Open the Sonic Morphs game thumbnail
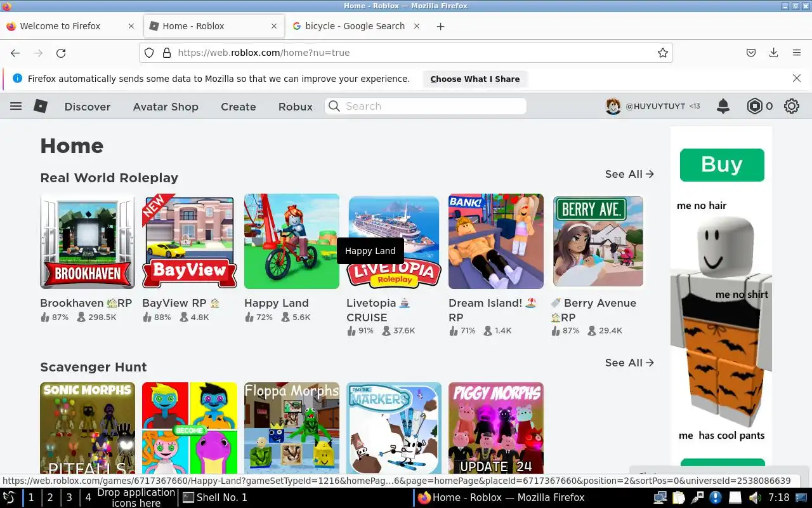 tap(88, 429)
